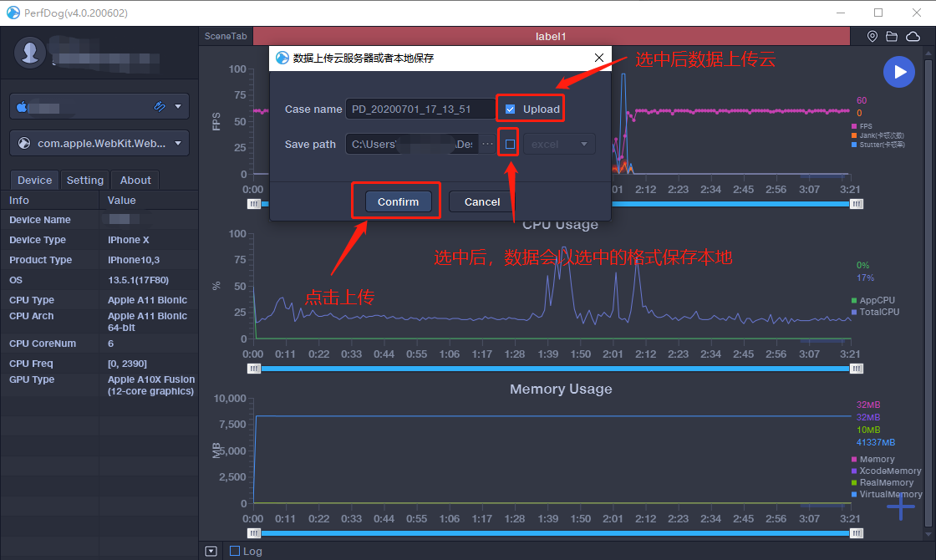
Task: Switch to the Setting tab
Action: [84, 180]
